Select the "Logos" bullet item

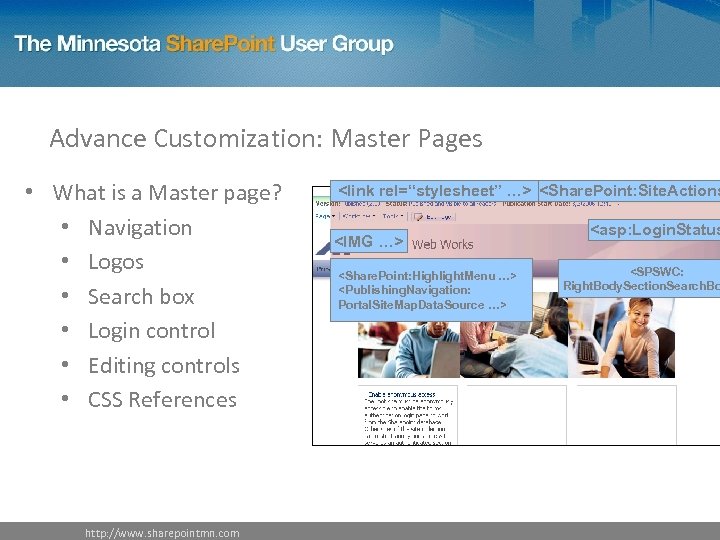[x=116, y=262]
